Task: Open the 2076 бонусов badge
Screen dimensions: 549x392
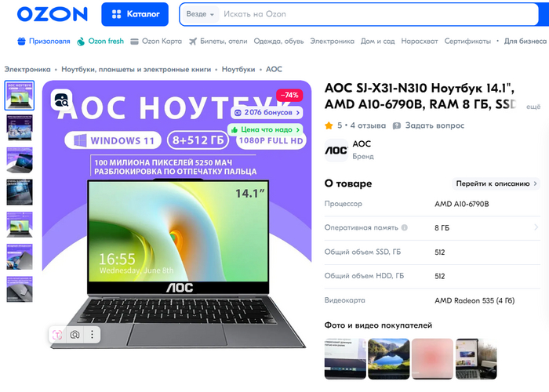Action: coord(267,113)
